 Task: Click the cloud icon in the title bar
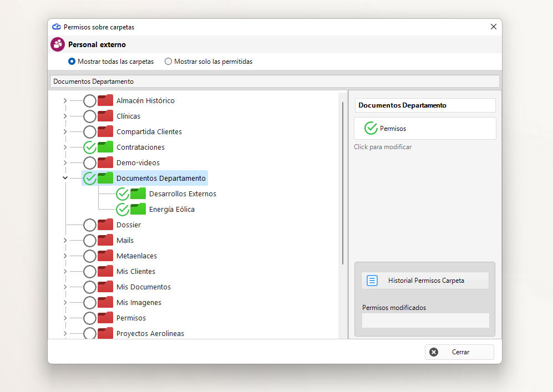[57, 27]
